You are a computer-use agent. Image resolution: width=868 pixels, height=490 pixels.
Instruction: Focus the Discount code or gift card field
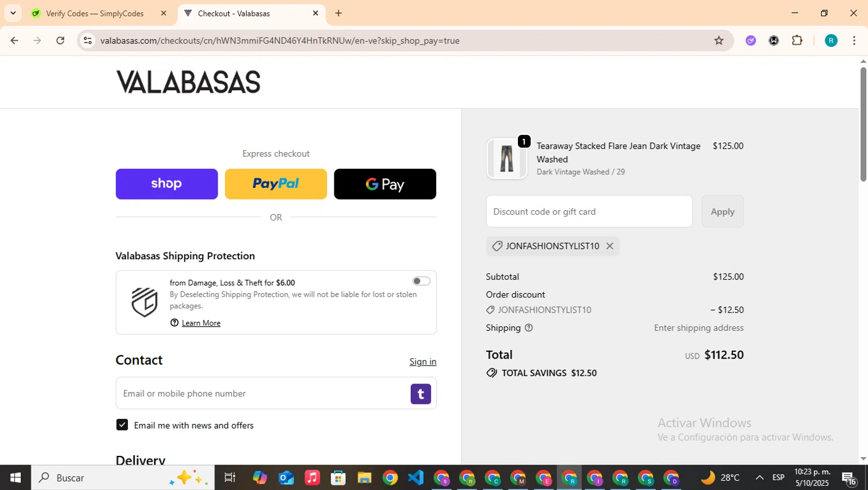click(x=589, y=211)
